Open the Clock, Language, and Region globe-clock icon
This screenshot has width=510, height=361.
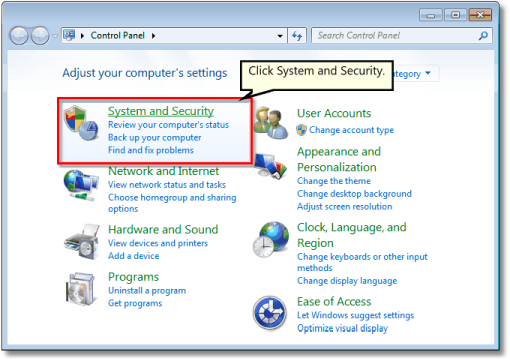tap(271, 239)
